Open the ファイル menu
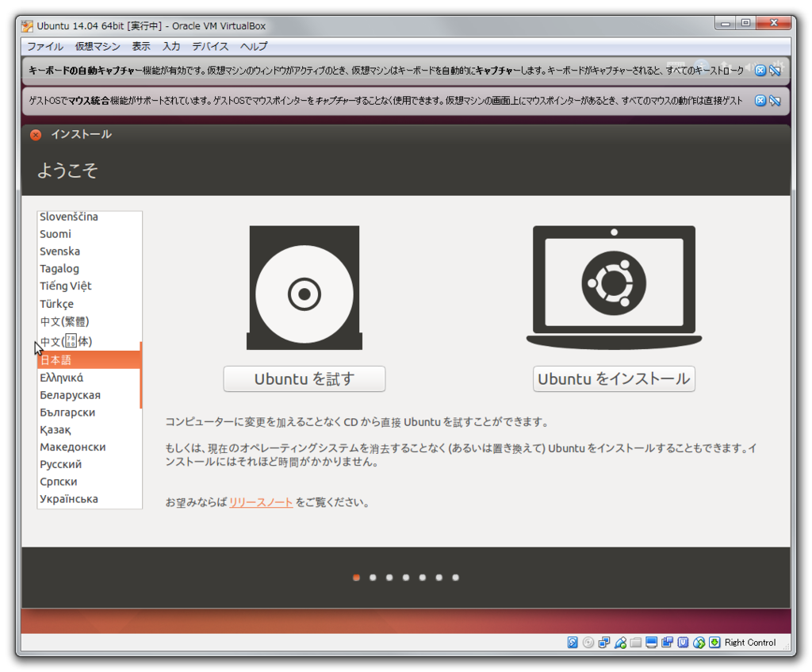 (45, 47)
